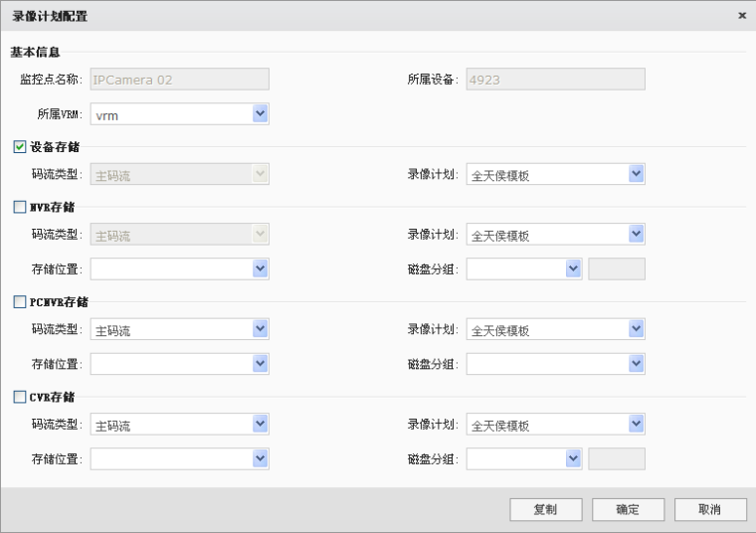Enable the NVR存储 checkbox
Viewport: 756px width, 533px height.
20,207
